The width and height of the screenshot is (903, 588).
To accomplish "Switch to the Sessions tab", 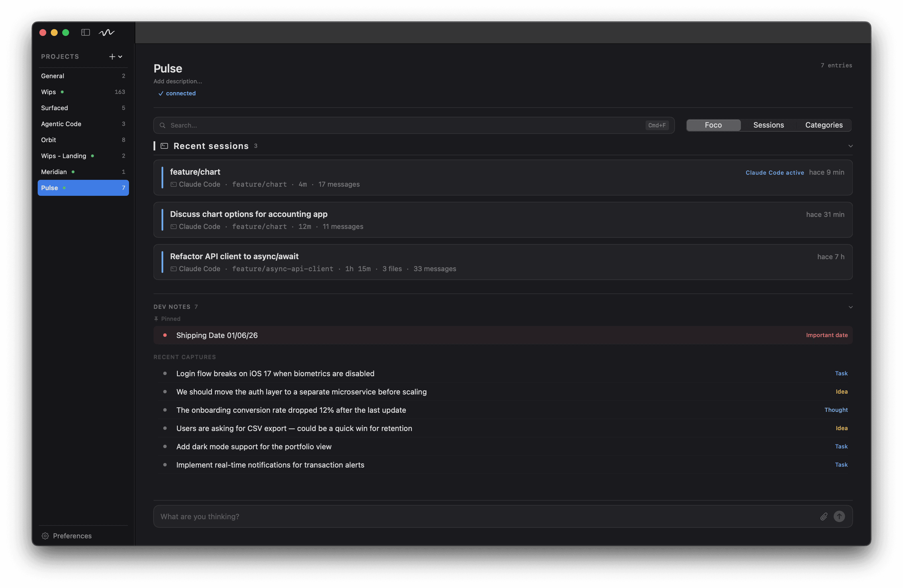I will click(x=768, y=125).
